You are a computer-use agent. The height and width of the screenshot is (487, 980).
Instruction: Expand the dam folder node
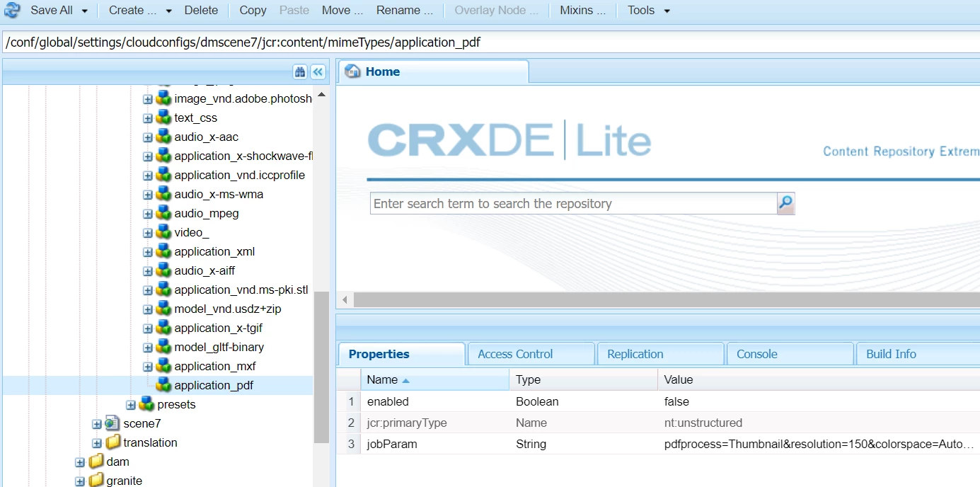[80, 462]
